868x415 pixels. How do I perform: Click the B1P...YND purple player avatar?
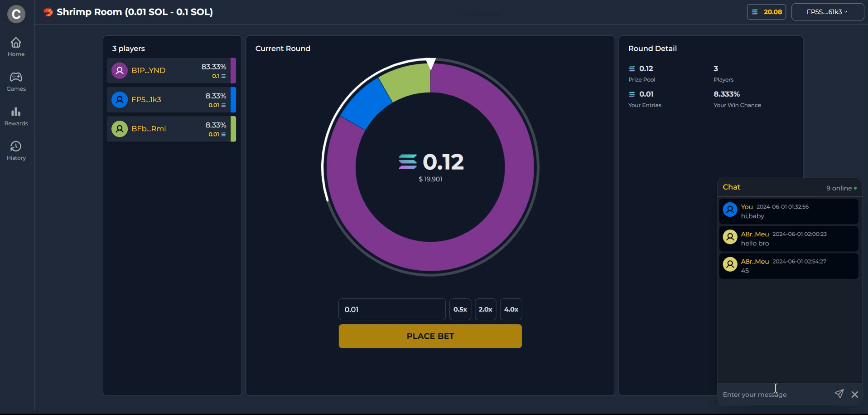(120, 71)
